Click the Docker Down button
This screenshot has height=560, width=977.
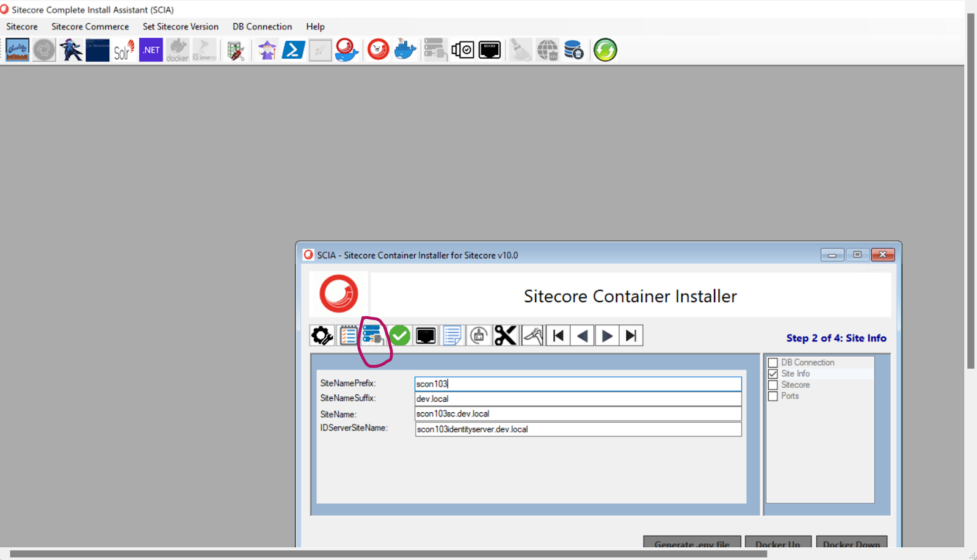pyautogui.click(x=852, y=542)
